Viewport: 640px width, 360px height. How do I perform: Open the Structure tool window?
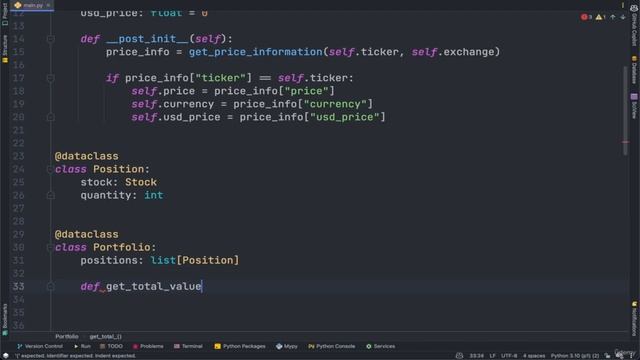tap(5, 48)
